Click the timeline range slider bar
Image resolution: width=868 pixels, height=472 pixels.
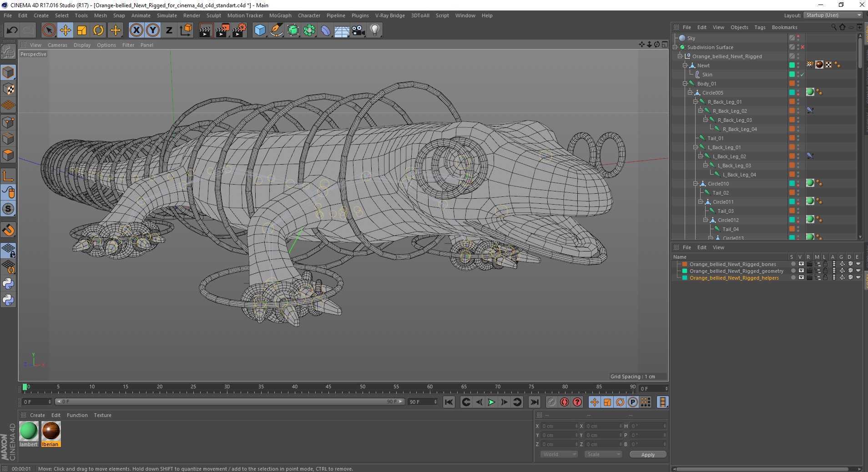230,402
